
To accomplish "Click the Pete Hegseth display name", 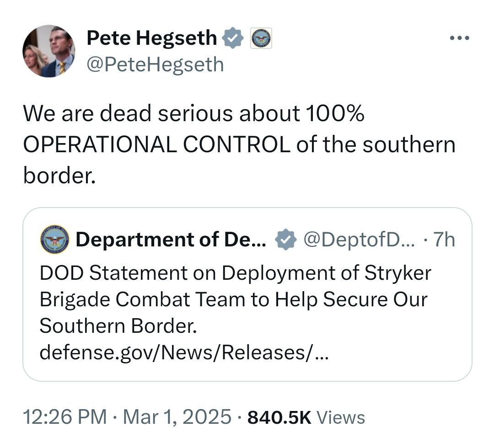I will [x=152, y=38].
